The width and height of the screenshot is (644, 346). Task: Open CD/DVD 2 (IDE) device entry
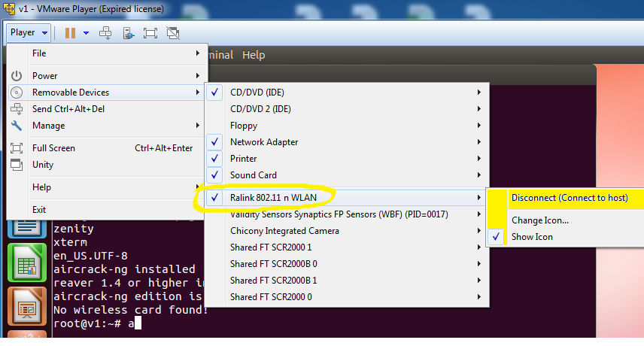[x=347, y=109]
